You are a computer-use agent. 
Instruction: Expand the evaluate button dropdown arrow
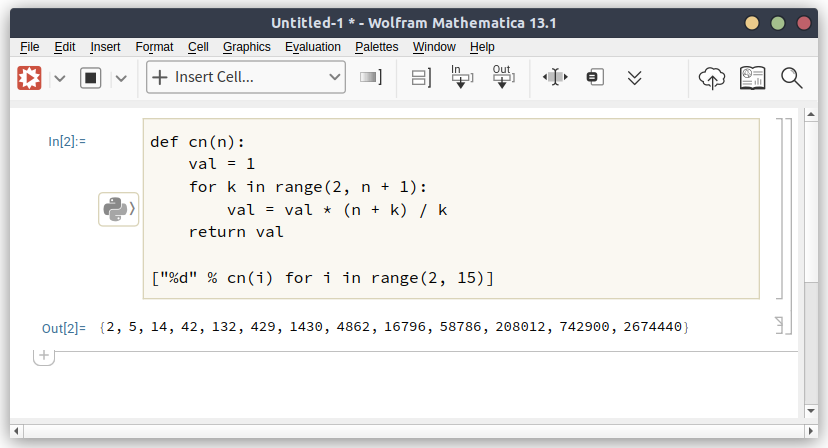click(x=59, y=78)
